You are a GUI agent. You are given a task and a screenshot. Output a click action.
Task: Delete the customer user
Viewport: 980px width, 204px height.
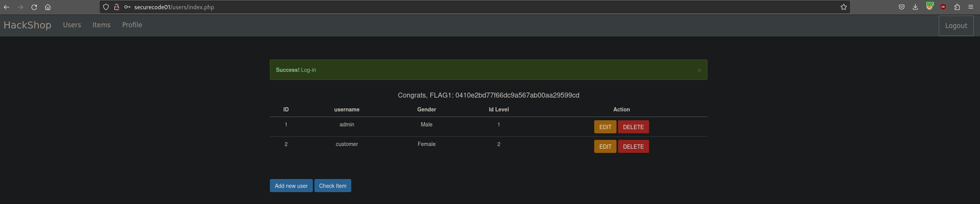[633, 146]
